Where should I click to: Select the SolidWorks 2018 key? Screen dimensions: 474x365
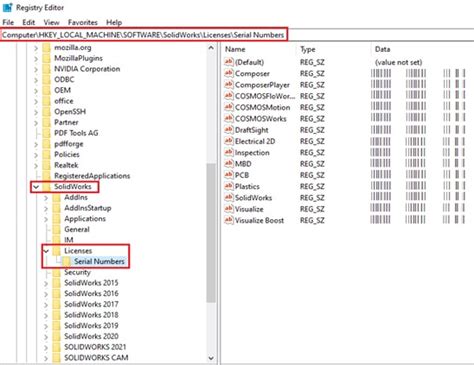(91, 315)
